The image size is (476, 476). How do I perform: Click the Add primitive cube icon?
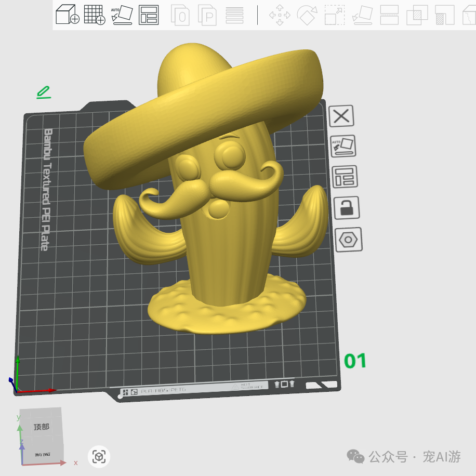tap(68, 14)
